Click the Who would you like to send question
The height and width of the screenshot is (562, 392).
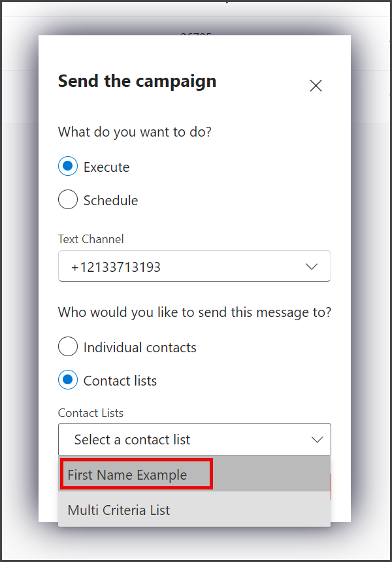tap(195, 312)
